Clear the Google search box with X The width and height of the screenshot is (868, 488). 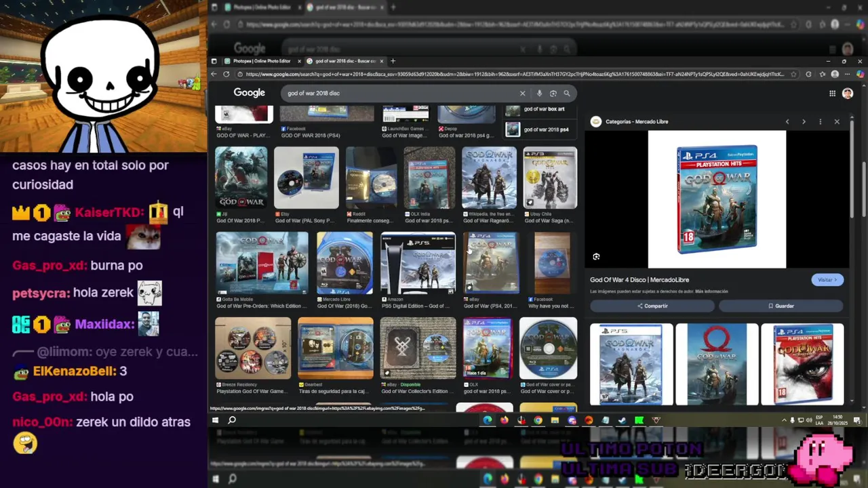[522, 94]
